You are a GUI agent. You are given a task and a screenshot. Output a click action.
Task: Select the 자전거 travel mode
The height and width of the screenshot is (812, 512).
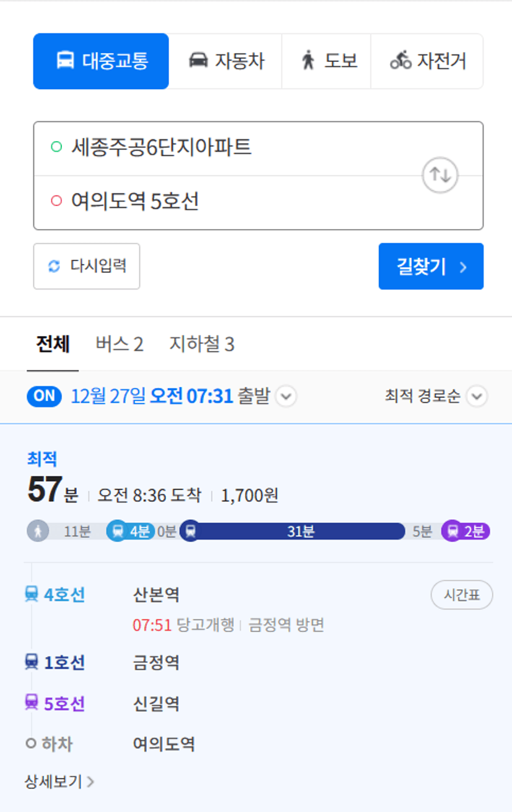click(427, 61)
